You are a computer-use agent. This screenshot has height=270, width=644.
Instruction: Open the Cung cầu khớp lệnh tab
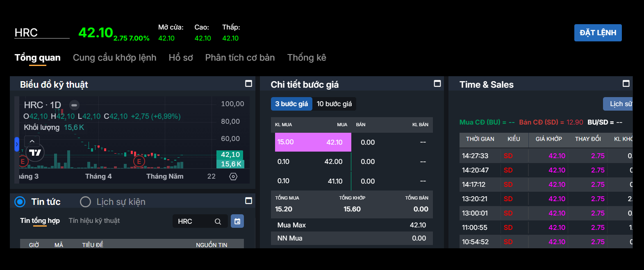click(x=114, y=58)
